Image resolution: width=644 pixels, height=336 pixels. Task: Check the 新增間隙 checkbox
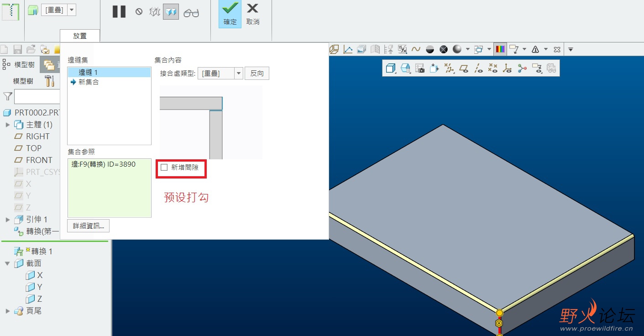point(164,168)
